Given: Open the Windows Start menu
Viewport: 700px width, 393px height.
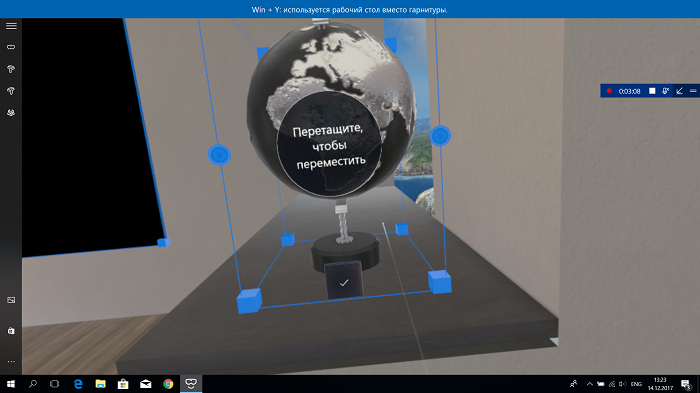Looking at the screenshot, I should pos(11,384).
